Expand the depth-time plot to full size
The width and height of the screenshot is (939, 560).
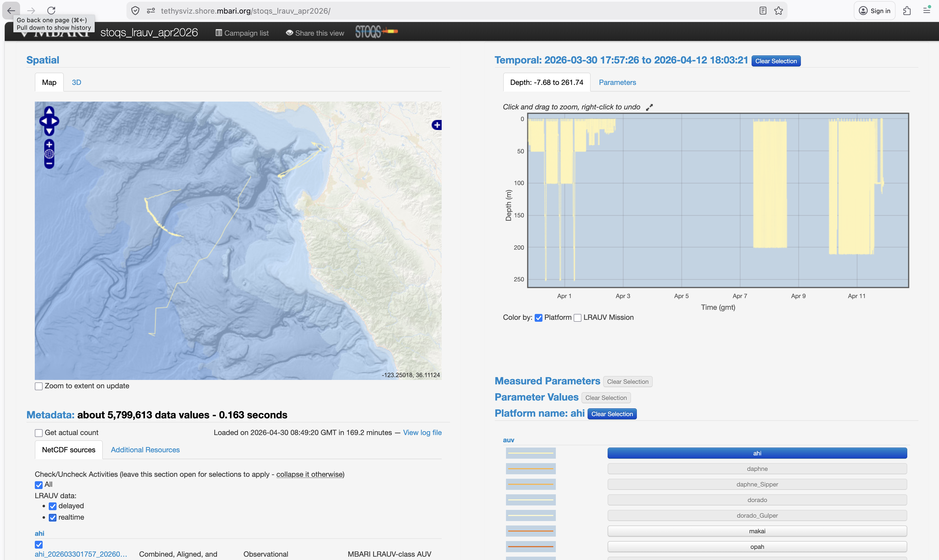[x=649, y=107]
